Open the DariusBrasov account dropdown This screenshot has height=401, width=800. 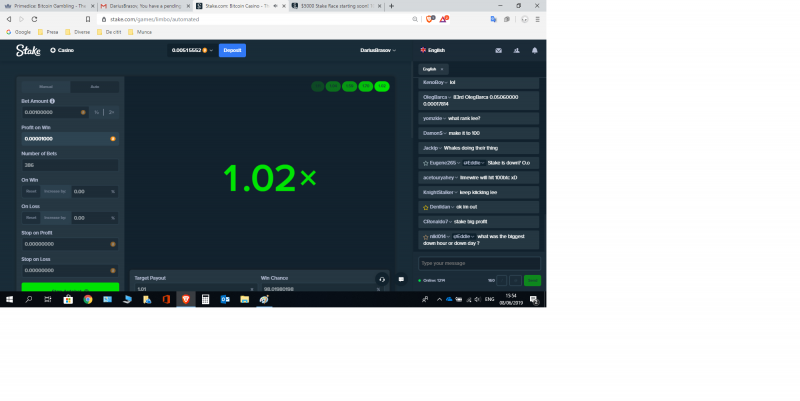coord(378,51)
